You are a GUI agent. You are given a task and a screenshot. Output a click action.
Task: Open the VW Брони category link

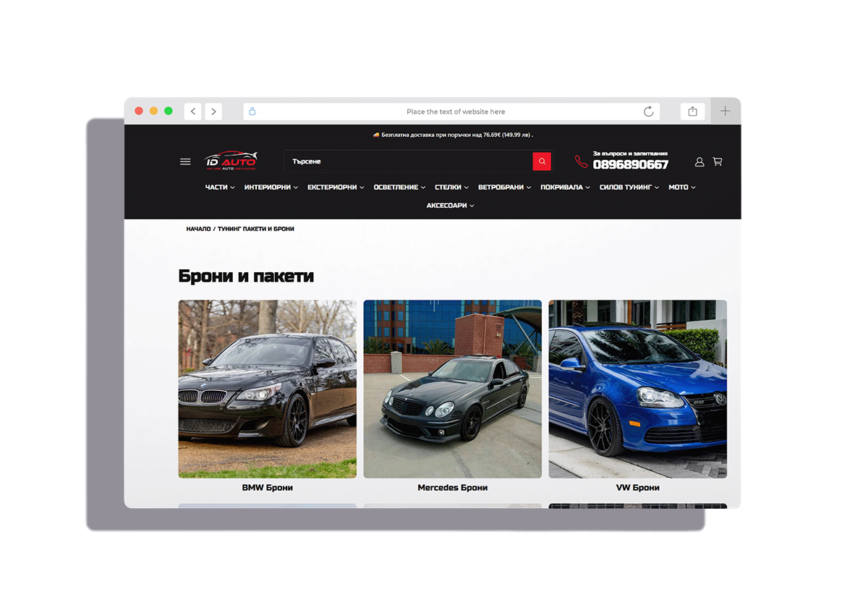click(x=638, y=488)
